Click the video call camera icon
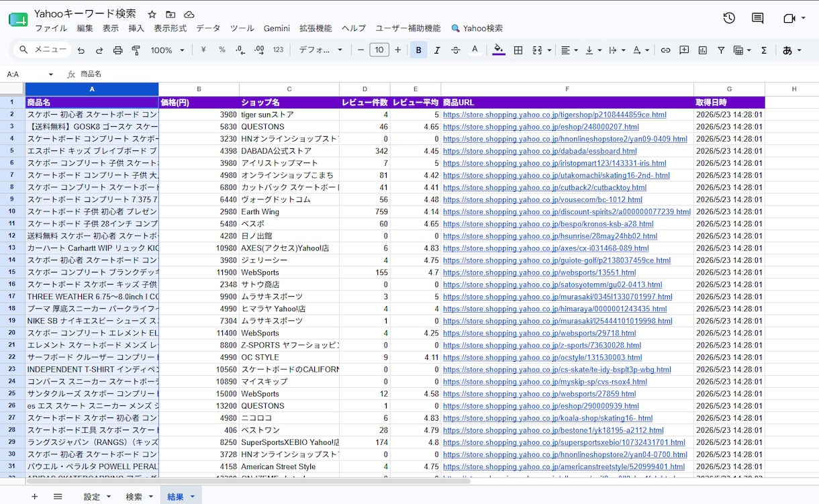This screenshot has width=819, height=504. 789,18
